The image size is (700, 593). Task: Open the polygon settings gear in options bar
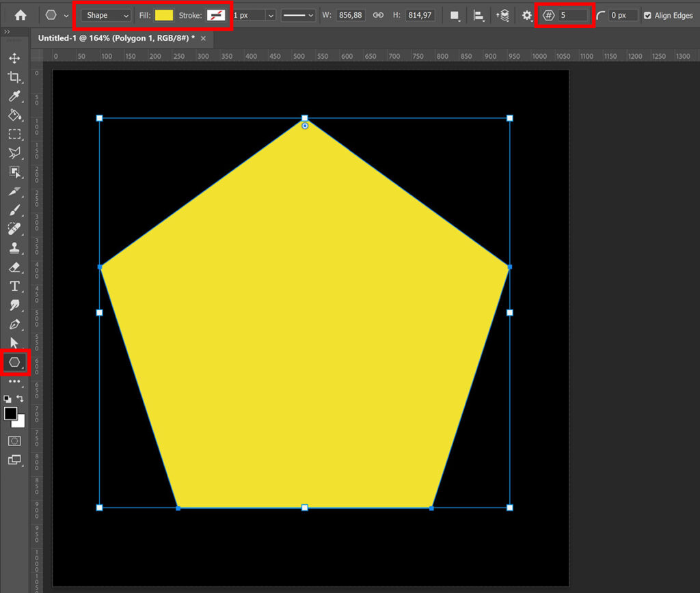[x=528, y=14]
